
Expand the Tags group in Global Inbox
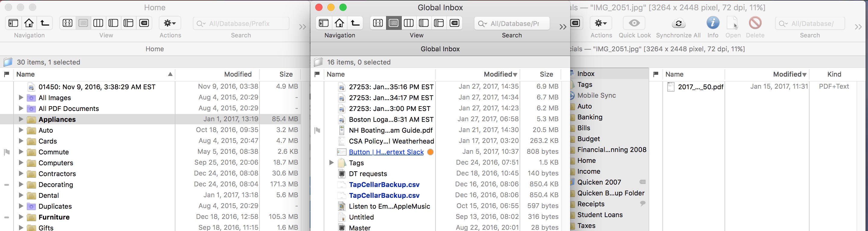tap(331, 163)
